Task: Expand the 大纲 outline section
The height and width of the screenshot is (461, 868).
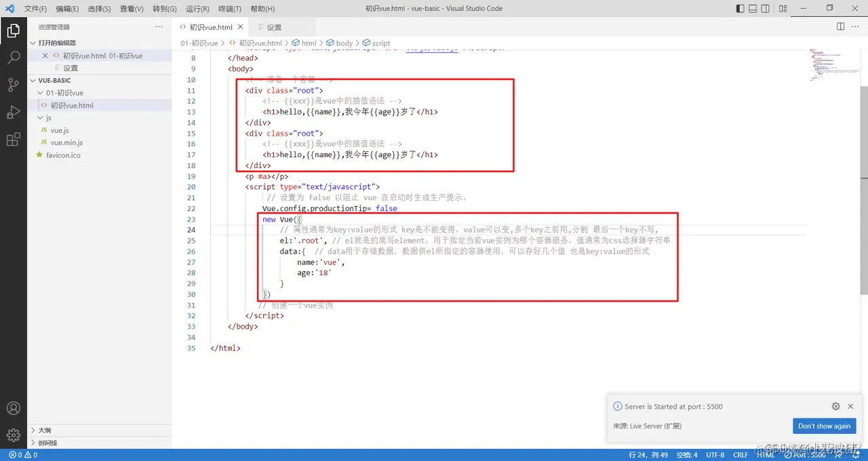Action: [x=99, y=430]
